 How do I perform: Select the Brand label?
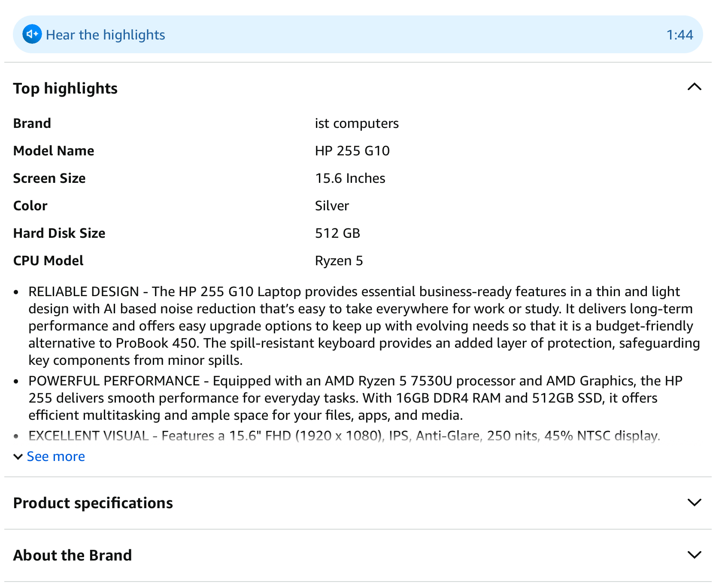(32, 123)
